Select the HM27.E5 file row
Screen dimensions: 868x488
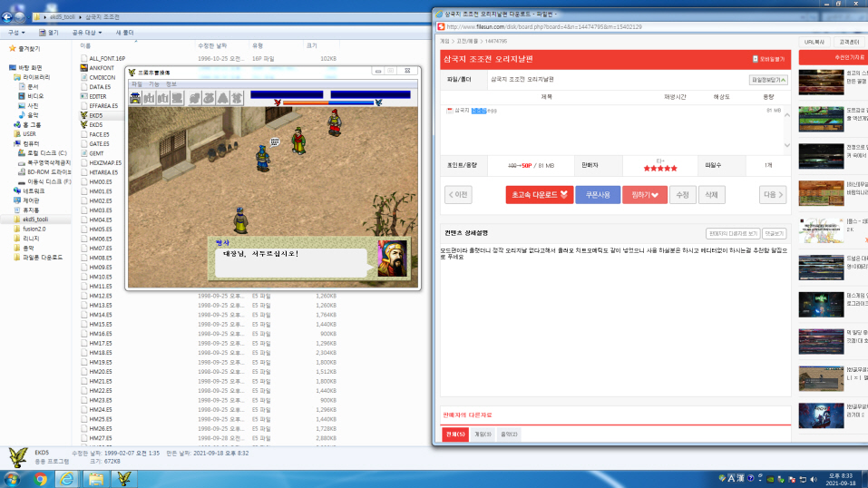click(209, 438)
